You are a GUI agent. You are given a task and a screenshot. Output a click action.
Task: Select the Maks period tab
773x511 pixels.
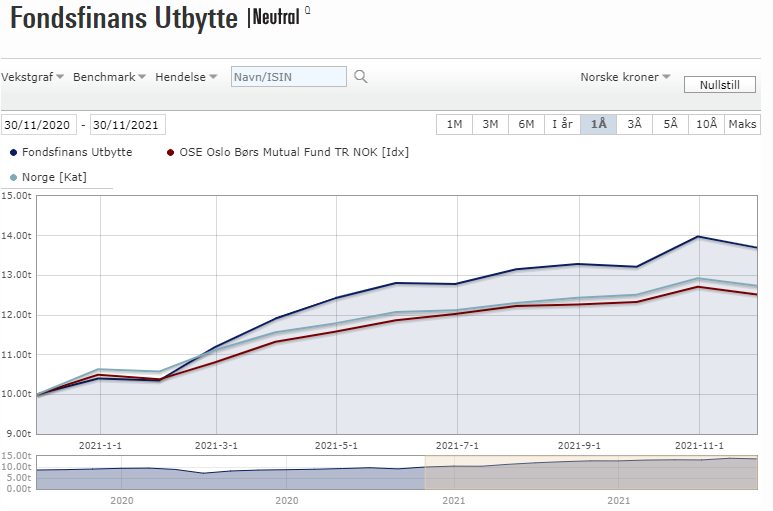[742, 124]
